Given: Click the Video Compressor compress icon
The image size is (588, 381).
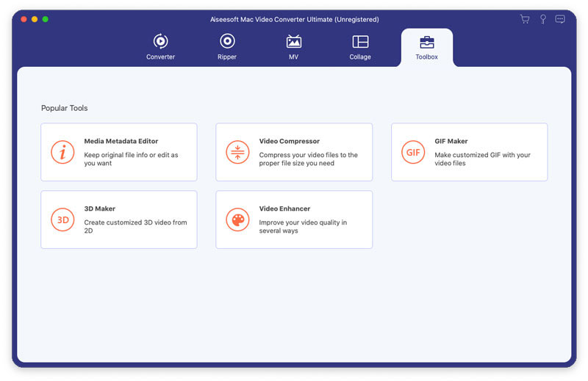Looking at the screenshot, I should click(x=237, y=152).
